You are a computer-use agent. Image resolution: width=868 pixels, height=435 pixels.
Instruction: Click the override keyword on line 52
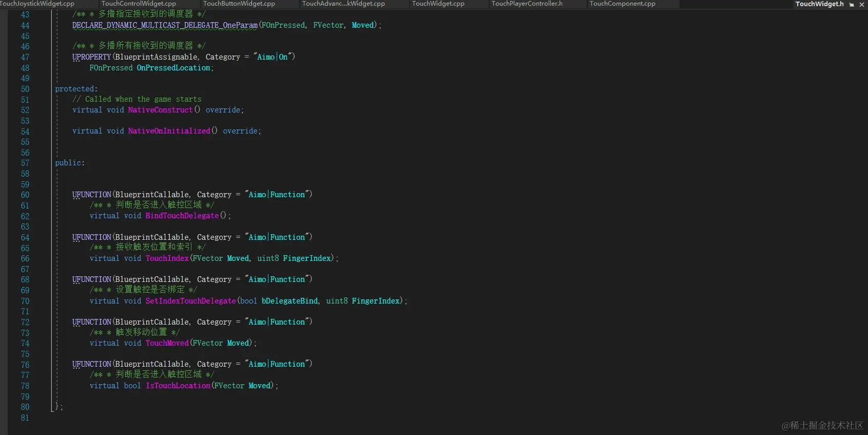coord(223,110)
